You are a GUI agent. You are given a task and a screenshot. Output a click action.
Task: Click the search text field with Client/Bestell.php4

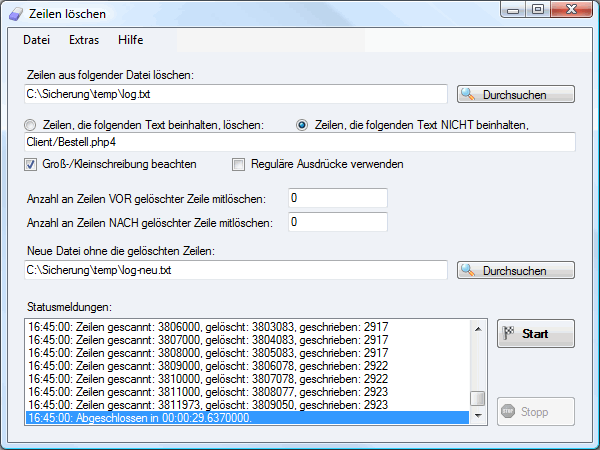(x=300, y=143)
